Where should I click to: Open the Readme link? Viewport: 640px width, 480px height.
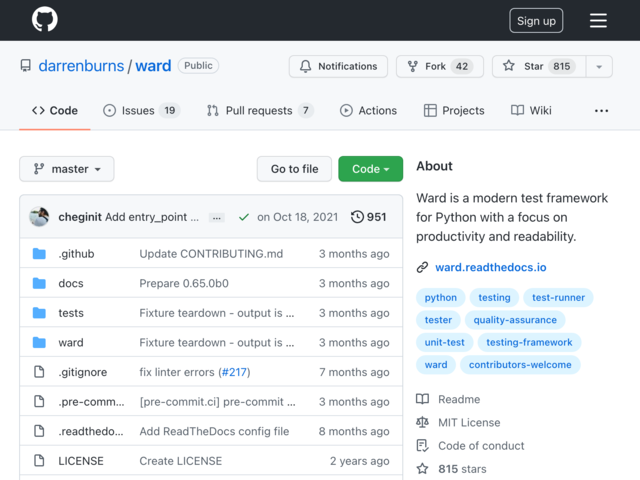448,399
